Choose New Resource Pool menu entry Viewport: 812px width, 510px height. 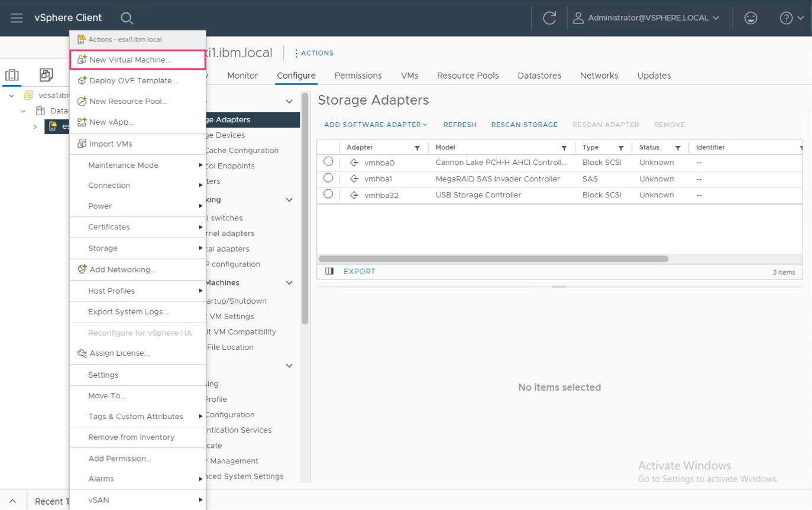point(138,101)
